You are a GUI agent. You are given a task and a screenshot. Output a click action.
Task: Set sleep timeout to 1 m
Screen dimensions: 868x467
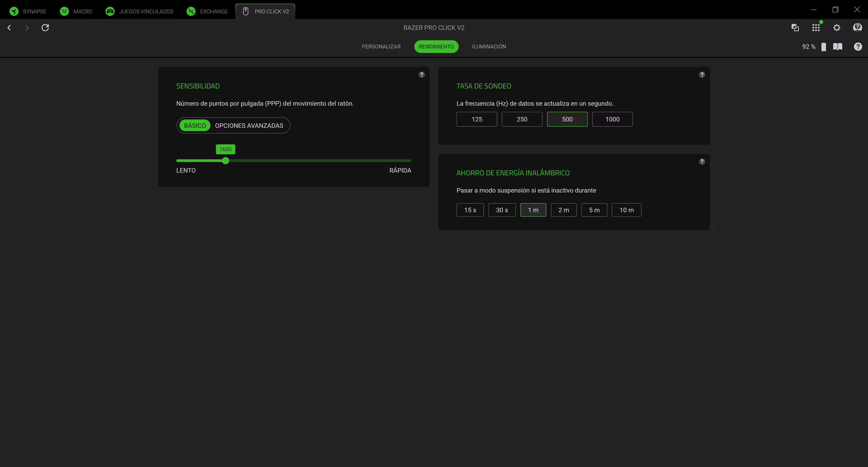point(533,210)
